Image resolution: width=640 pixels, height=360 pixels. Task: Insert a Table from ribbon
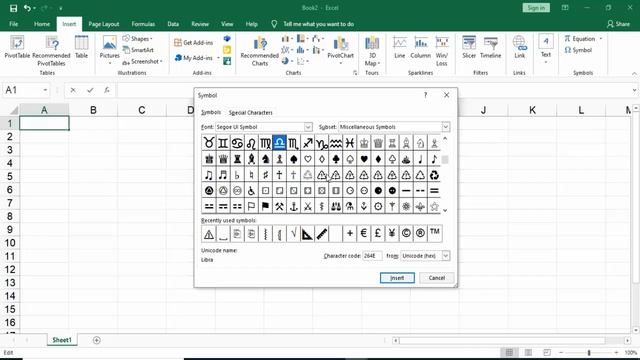(x=81, y=47)
